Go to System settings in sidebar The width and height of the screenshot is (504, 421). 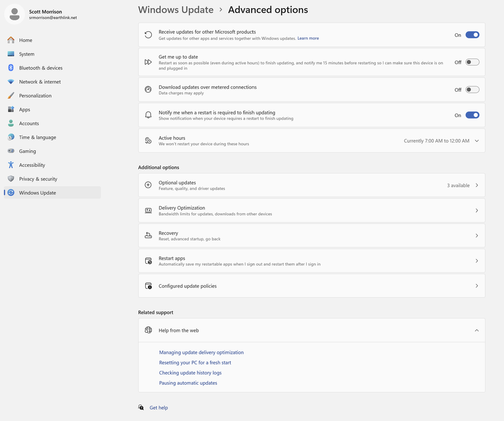click(x=27, y=54)
